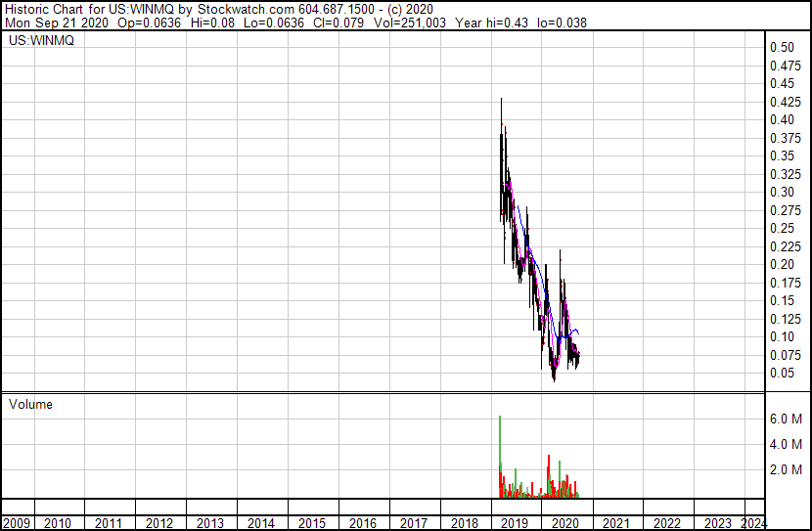Screen dimensions: 812x531
Task: Click the 0.475 price axis value
Action: (786, 66)
